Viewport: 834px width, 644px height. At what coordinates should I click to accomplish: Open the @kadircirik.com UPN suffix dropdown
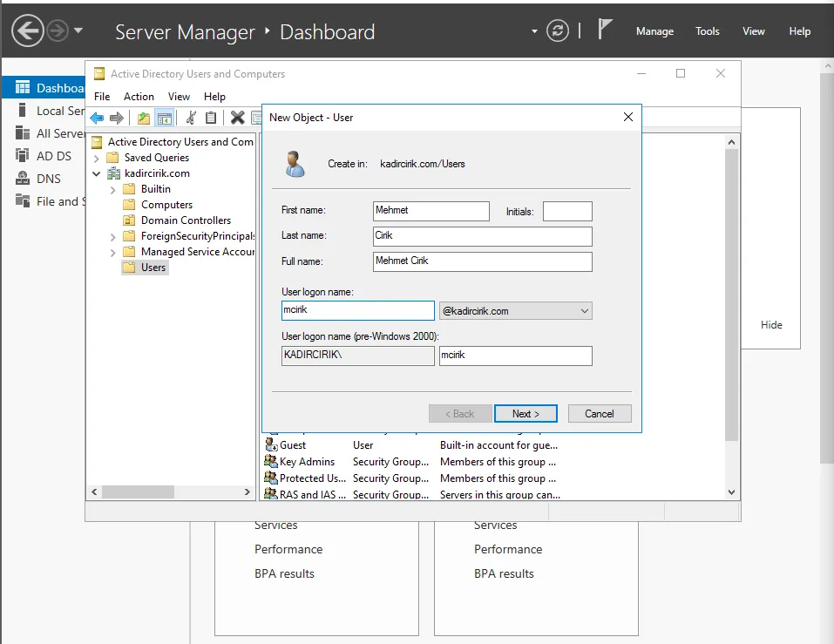584,311
